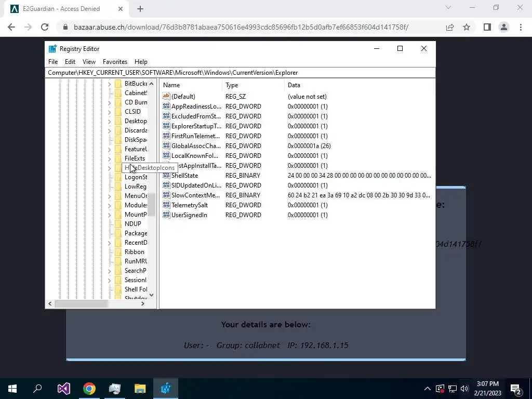532x399 pixels.
Task: Expand the CD Burning key
Action: click(x=109, y=102)
